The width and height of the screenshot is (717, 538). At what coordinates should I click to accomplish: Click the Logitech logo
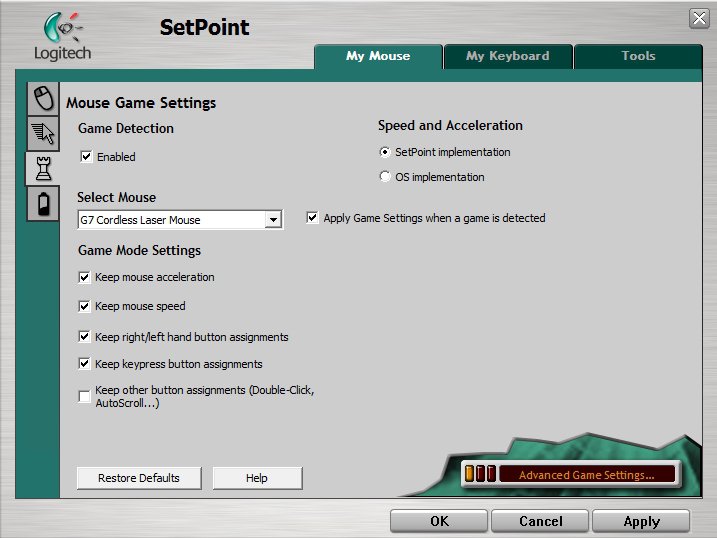click(63, 37)
